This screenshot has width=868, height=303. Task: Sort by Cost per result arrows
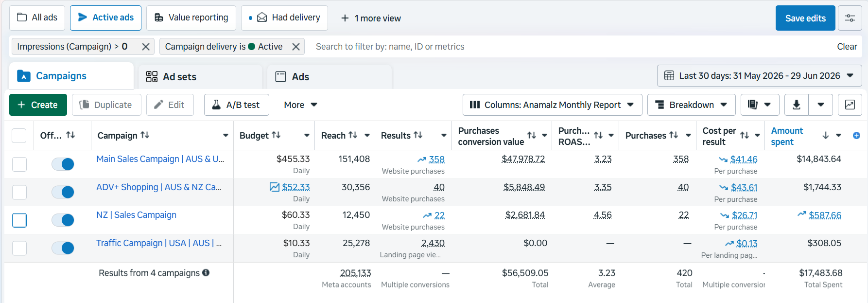click(745, 136)
